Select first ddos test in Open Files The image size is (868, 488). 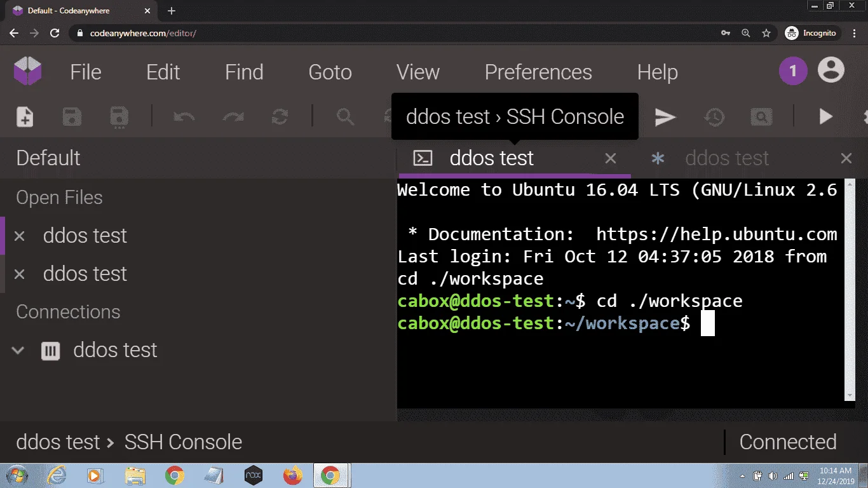tap(85, 236)
